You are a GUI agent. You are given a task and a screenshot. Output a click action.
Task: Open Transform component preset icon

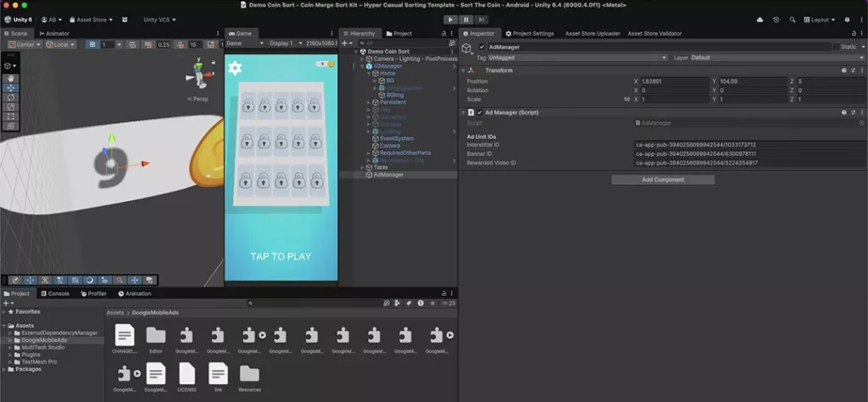tap(853, 70)
